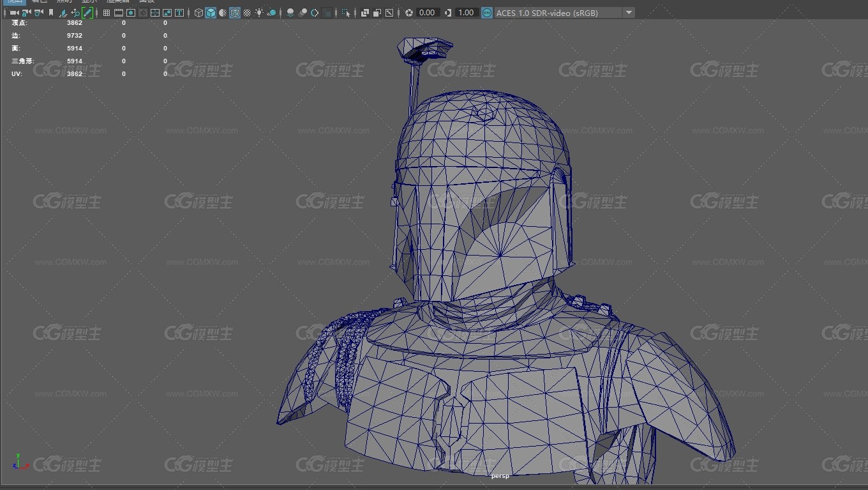Click the gamma value field 1.00
868x490 pixels.
[467, 13]
